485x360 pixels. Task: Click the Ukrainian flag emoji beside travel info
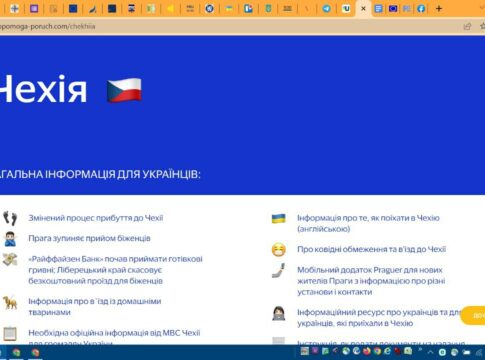click(x=279, y=219)
